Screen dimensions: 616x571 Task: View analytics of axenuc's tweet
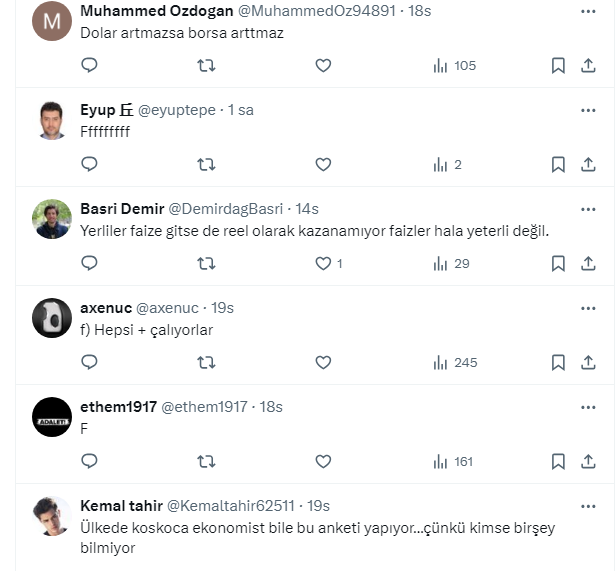(454, 363)
